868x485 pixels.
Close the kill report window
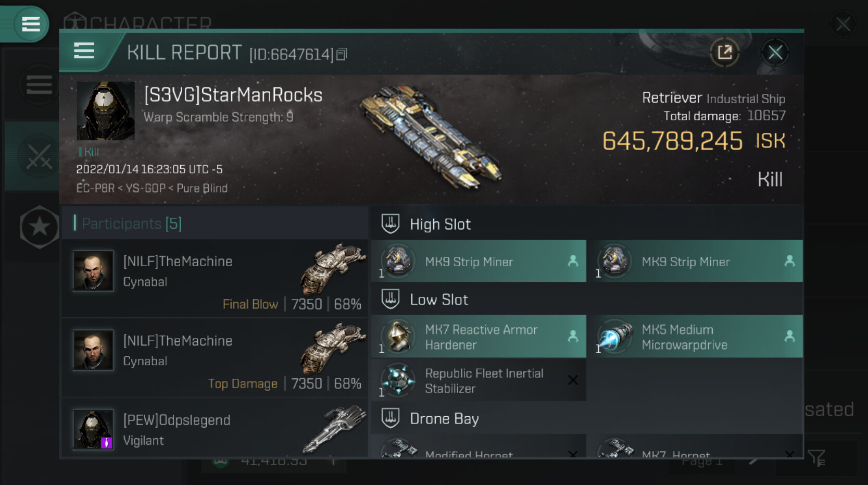tap(775, 52)
